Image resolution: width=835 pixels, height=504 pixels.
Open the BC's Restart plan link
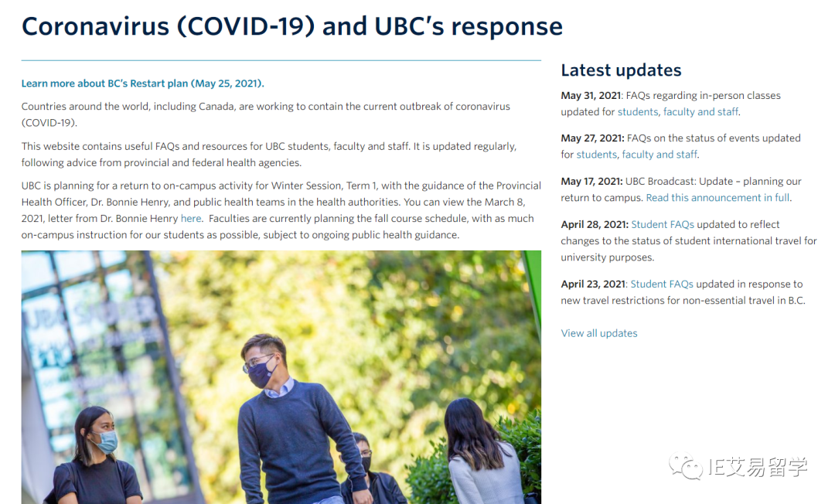[142, 83]
